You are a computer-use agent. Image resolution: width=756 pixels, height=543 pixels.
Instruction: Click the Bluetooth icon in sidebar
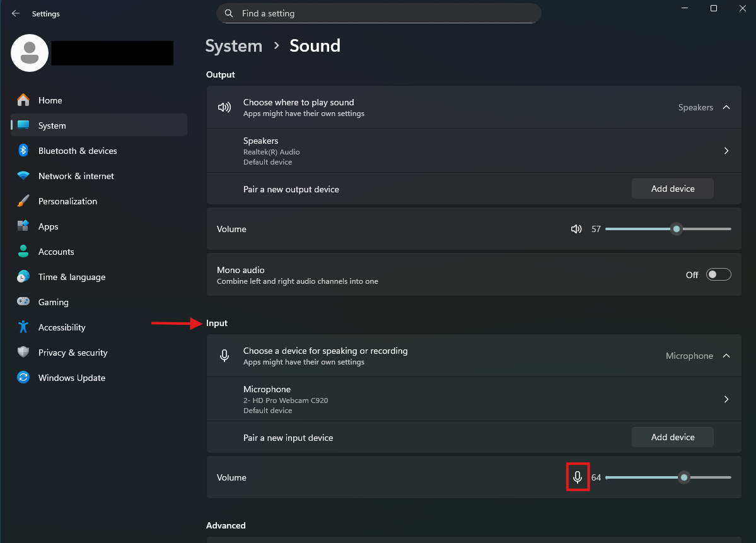click(23, 151)
